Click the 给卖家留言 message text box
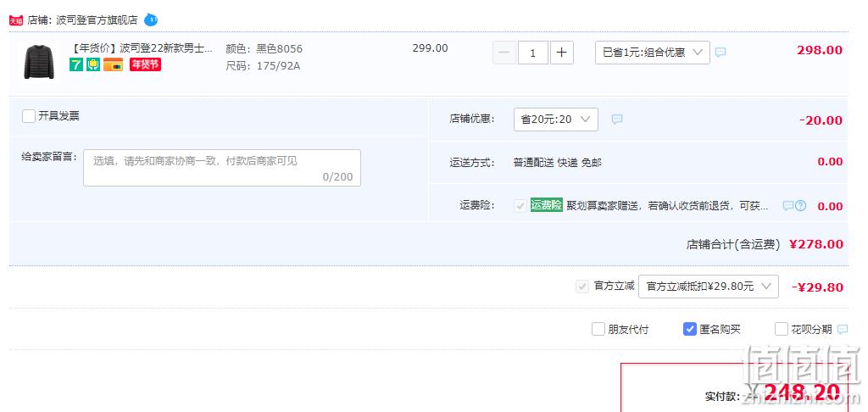 coord(222,168)
